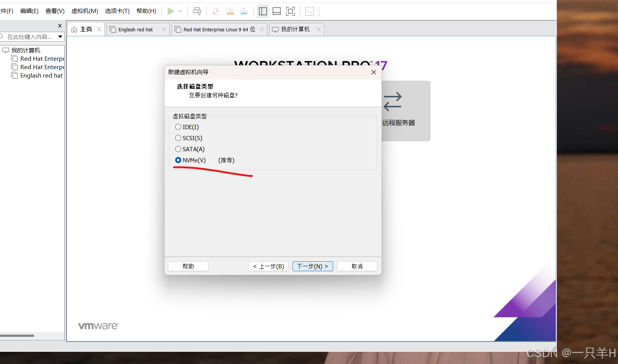Image resolution: width=618 pixels, height=364 pixels.
Task: Close the 主页 tab
Action: 99,29
